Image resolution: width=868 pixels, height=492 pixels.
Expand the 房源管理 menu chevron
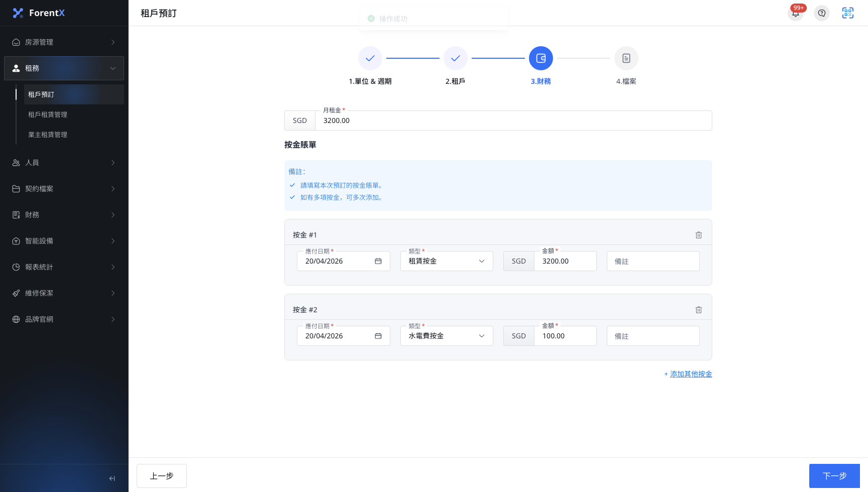[113, 42]
